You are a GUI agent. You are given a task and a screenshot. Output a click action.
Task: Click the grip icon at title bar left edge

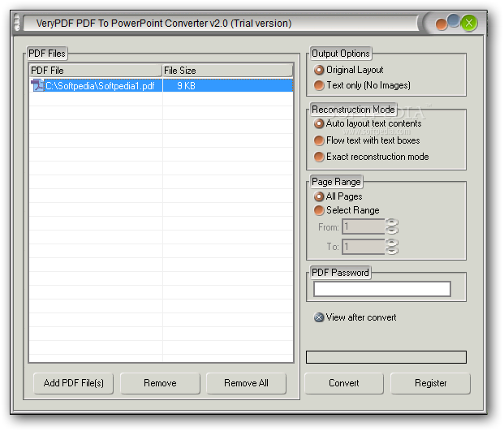click(17, 24)
